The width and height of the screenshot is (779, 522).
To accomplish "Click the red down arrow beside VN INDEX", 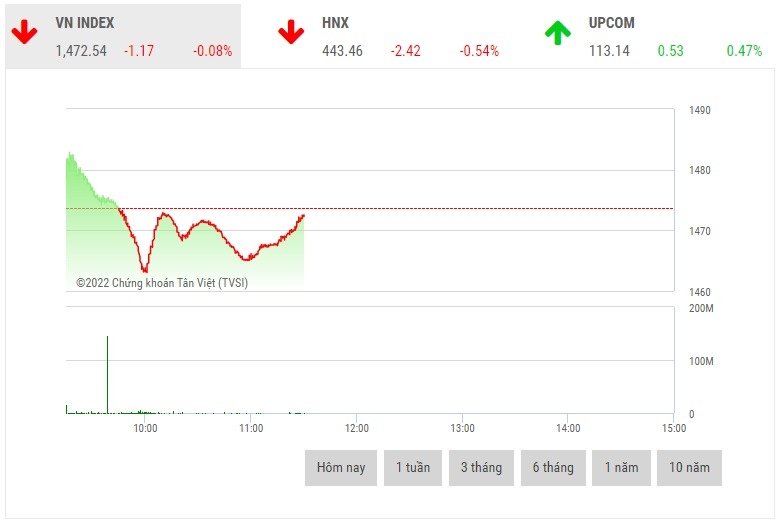I will (x=25, y=33).
